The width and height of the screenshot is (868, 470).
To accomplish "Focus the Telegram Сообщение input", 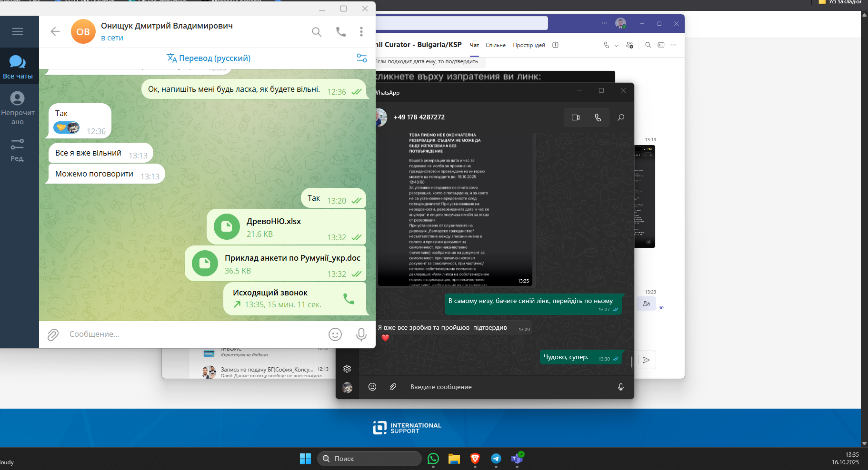I will [195, 334].
